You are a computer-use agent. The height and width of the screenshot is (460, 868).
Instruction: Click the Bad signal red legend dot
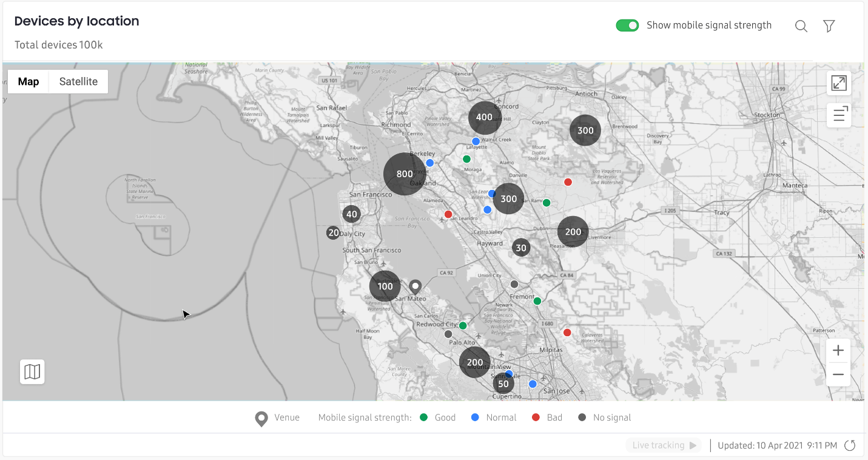tap(536, 418)
